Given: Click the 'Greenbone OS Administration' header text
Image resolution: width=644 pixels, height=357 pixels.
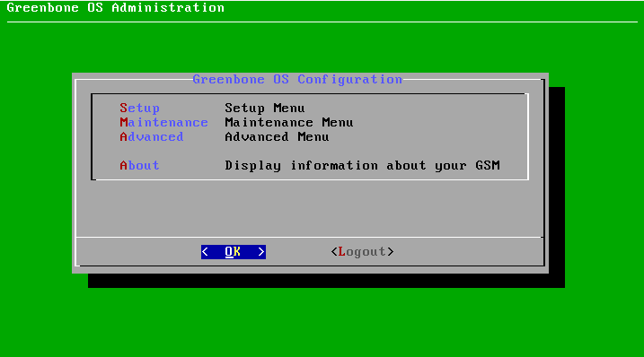Looking at the screenshot, I should tap(116, 8).
